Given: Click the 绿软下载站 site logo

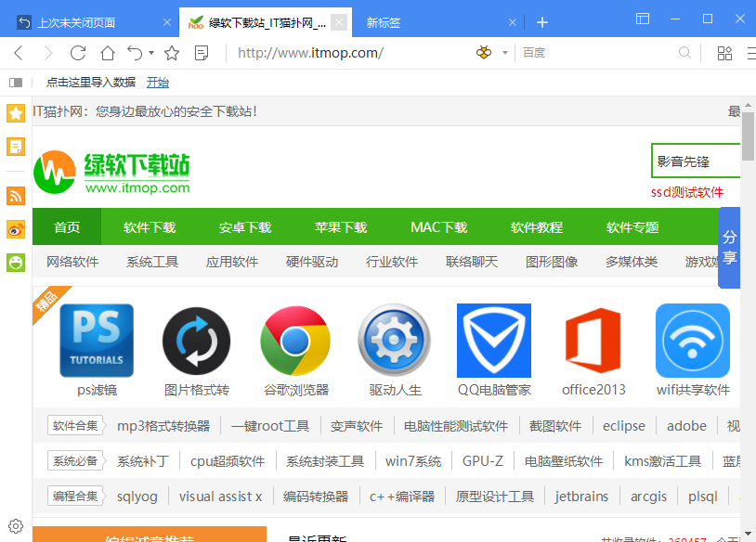Looking at the screenshot, I should coord(111,172).
